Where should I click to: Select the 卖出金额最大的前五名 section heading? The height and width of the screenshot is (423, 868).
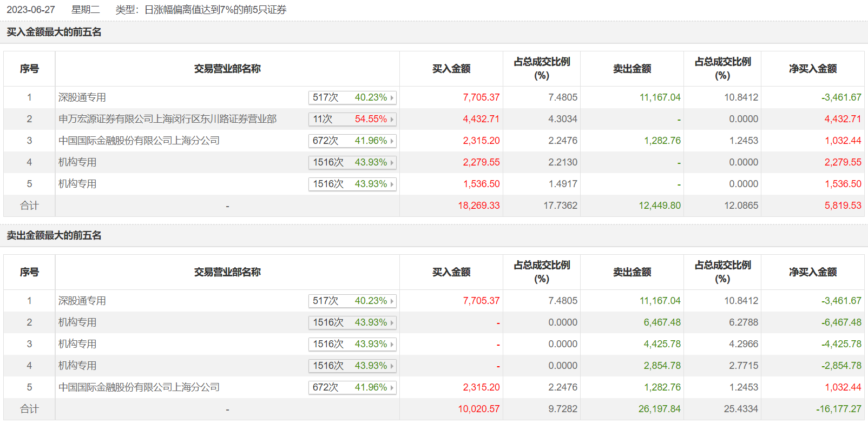point(54,235)
